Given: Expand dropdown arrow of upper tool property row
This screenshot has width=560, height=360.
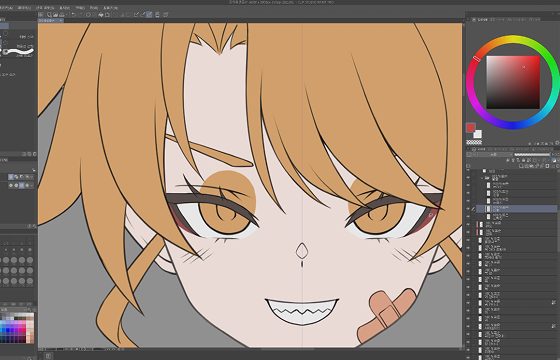Looking at the screenshot, I should coord(31,177).
